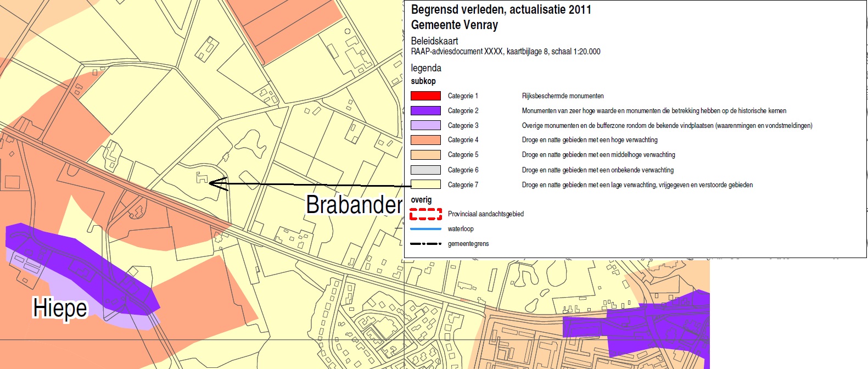This screenshot has width=868, height=369.
Task: Click the purple Categorie 2 legend swatch
Action: (425, 110)
